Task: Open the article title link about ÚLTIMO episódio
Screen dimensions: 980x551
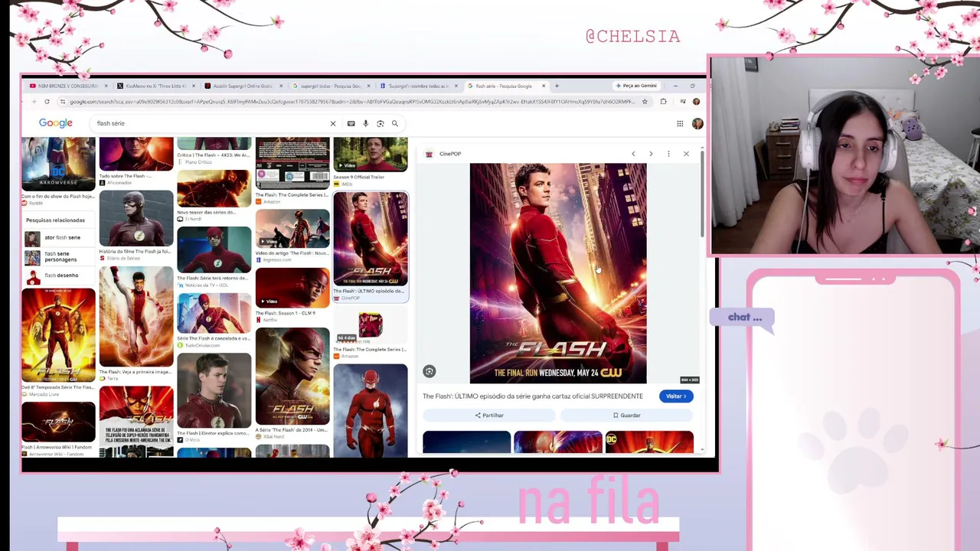Action: coord(533,396)
